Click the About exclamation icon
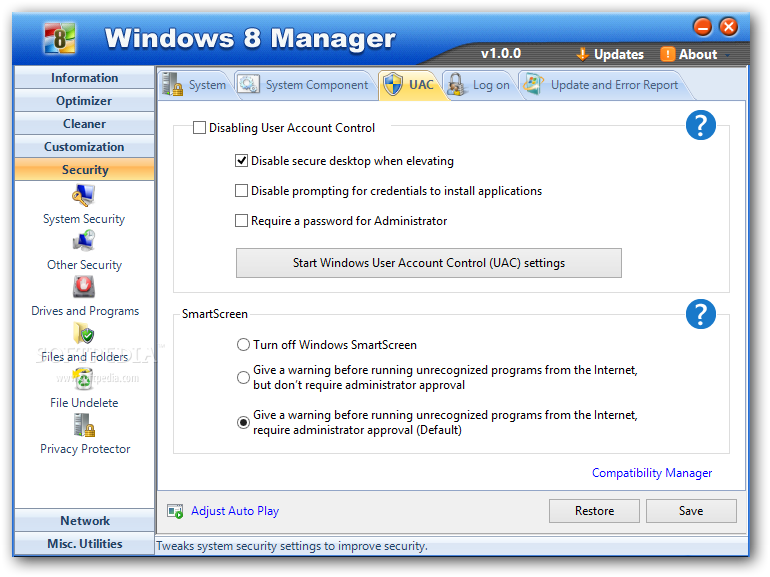Image resolution: width=770 pixels, height=577 pixels. pos(667,54)
